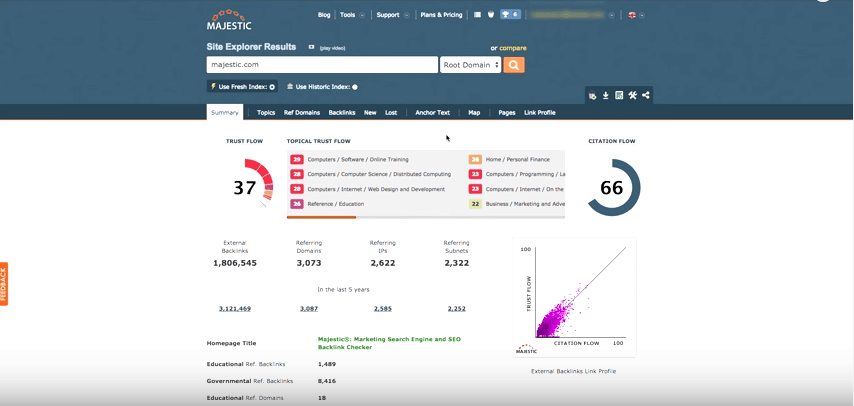Switch to the Ref Domains tab
The height and width of the screenshot is (406, 854).
coord(302,113)
